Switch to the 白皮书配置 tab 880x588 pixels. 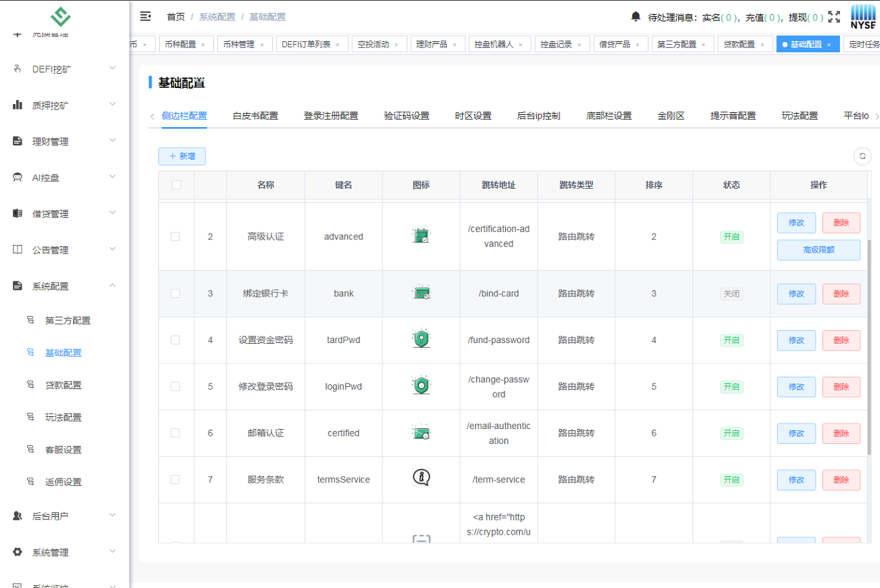pos(255,116)
